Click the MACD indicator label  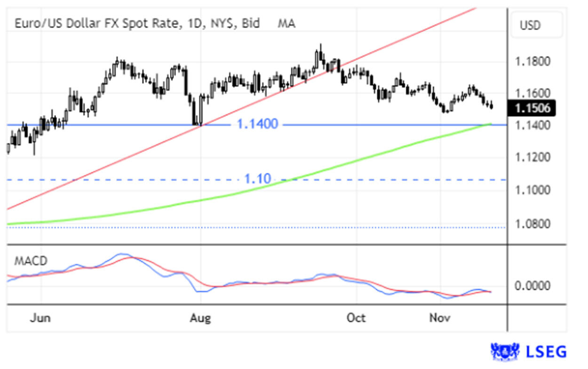click(30, 261)
